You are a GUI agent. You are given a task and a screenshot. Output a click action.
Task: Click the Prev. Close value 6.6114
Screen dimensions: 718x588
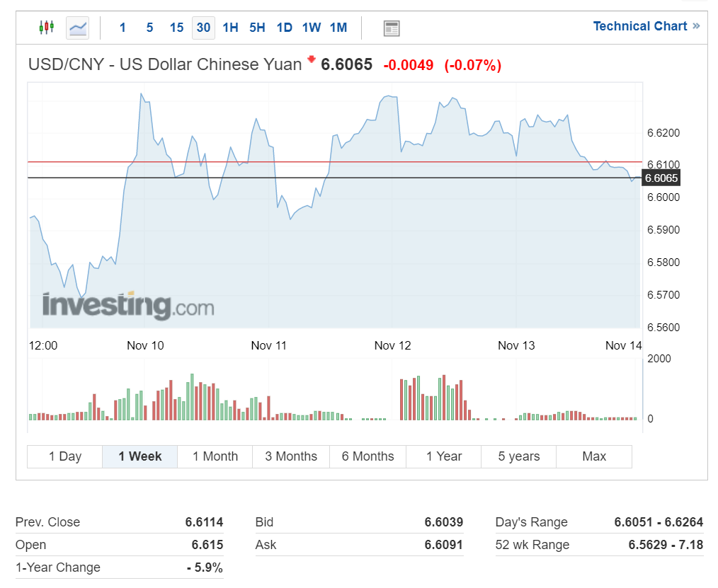(204, 522)
